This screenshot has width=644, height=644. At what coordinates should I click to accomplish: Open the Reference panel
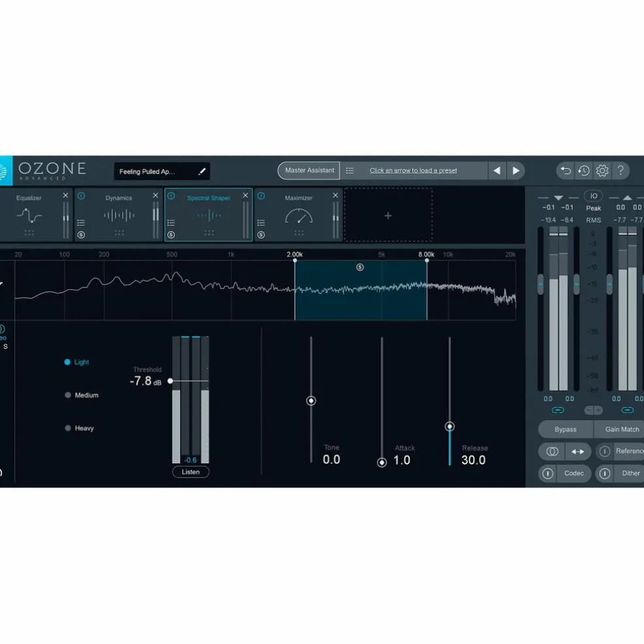click(x=629, y=451)
